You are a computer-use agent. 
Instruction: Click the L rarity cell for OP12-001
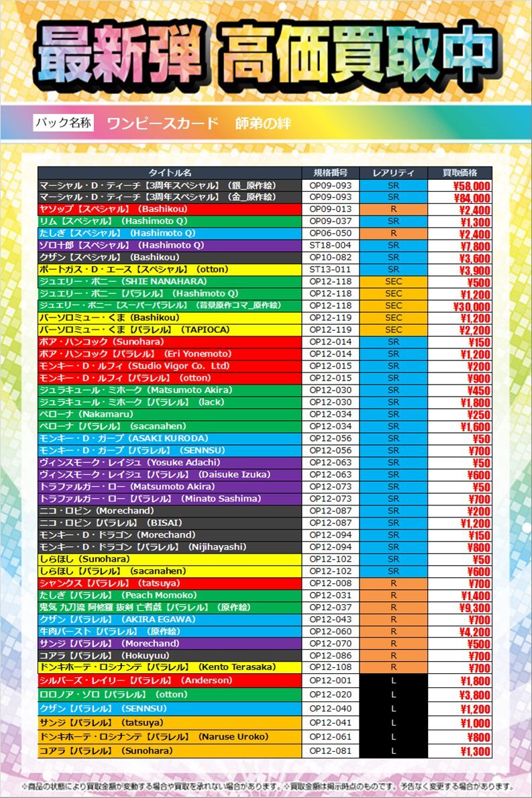393,681
